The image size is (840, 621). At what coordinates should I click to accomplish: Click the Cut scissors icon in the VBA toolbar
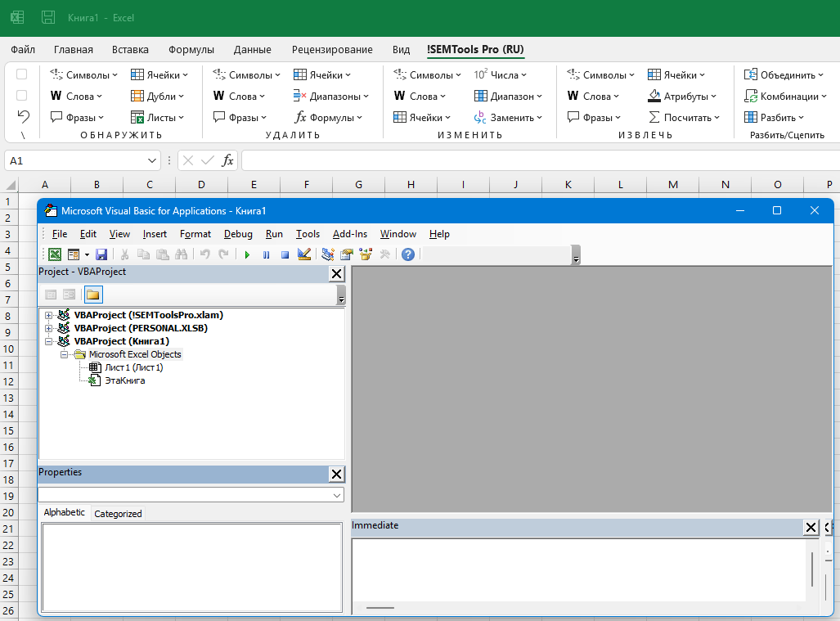125,254
